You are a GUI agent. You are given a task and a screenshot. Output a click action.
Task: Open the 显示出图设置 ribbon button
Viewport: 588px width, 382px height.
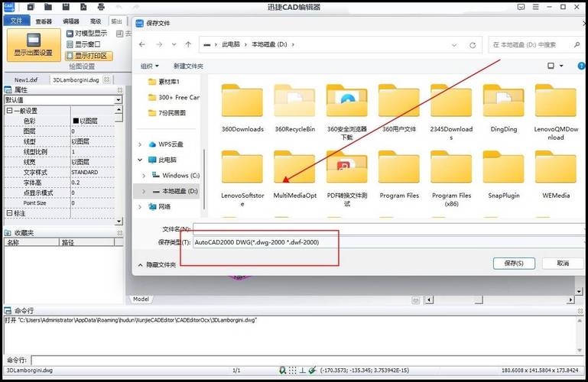tap(34, 45)
